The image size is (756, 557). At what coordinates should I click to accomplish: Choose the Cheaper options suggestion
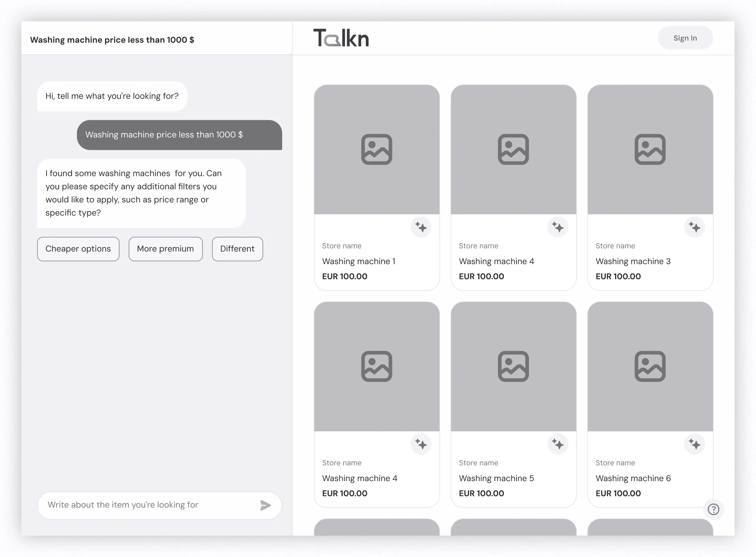pyautogui.click(x=78, y=249)
